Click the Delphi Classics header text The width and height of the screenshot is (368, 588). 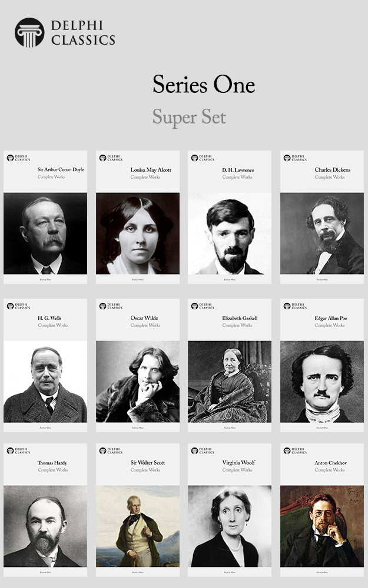tap(83, 32)
